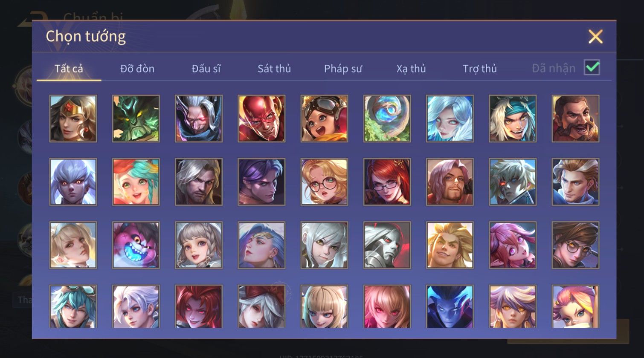Open the Xạ thủ tab
This screenshot has height=358, width=644.
411,69
